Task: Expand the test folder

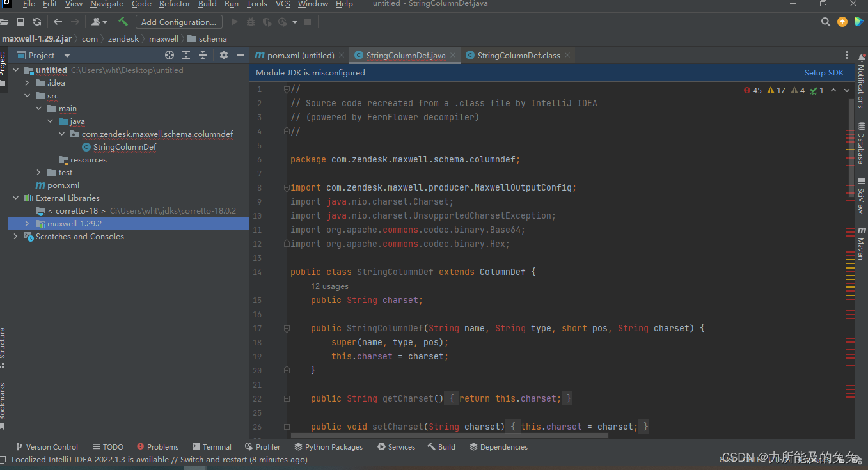Action: coord(38,172)
